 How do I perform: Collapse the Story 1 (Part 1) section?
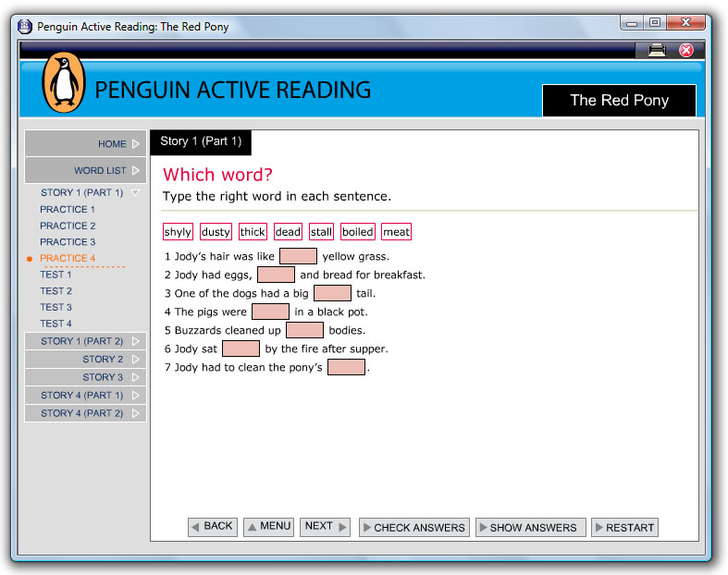[x=85, y=192]
